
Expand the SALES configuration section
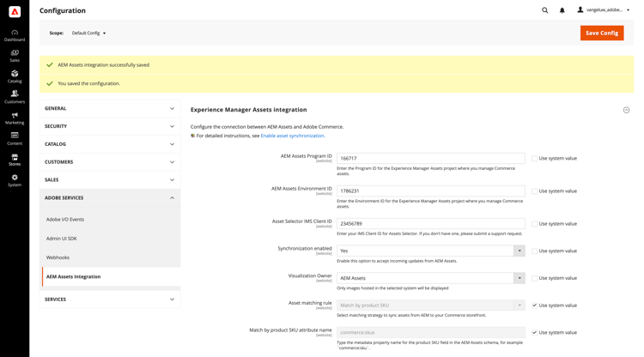coord(110,179)
